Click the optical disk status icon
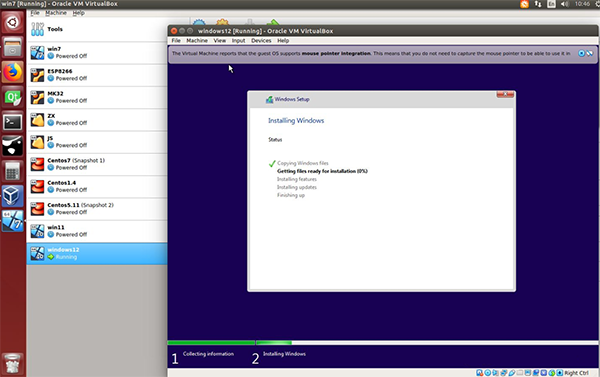Viewport: 600px width, 377px height. (488, 373)
